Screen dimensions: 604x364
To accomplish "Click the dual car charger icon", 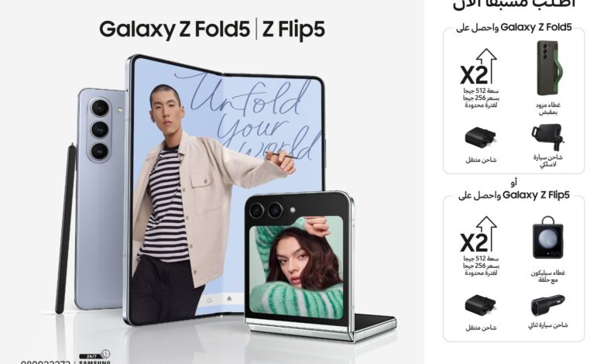I will tap(547, 305).
